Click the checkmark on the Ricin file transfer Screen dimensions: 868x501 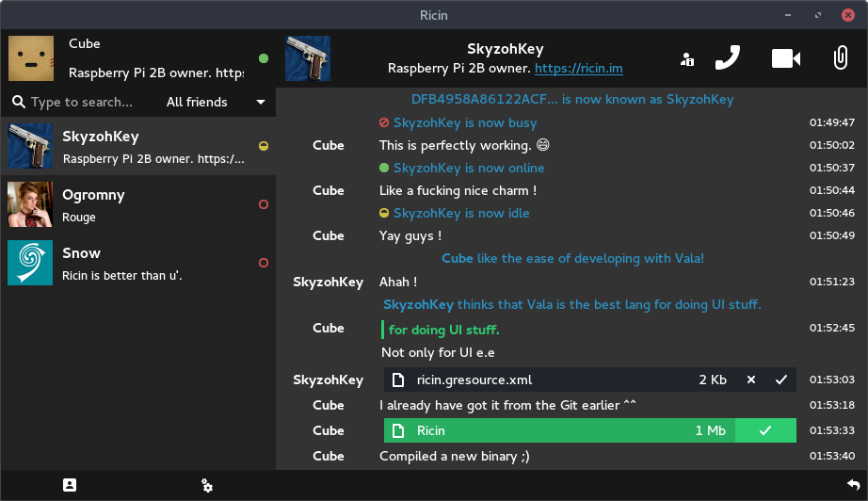(765, 430)
